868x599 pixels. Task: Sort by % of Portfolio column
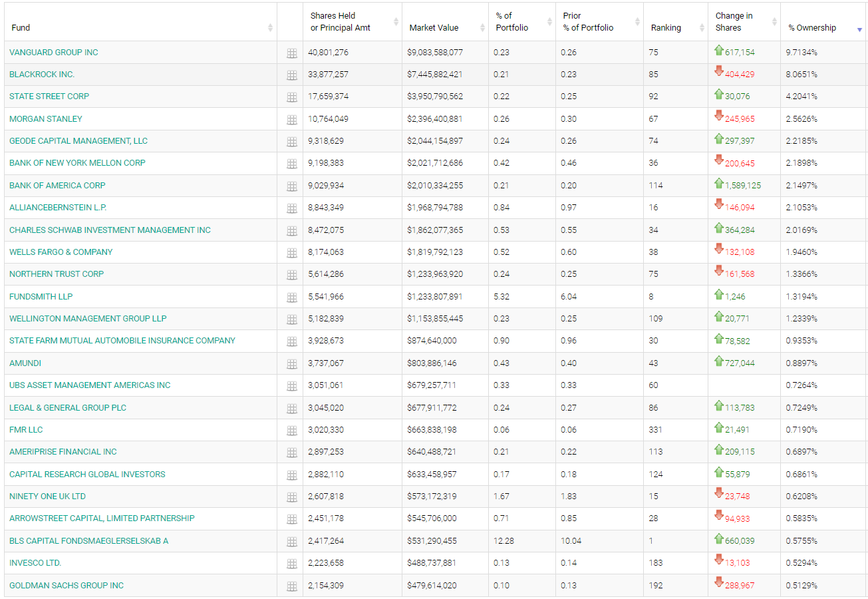click(522, 22)
